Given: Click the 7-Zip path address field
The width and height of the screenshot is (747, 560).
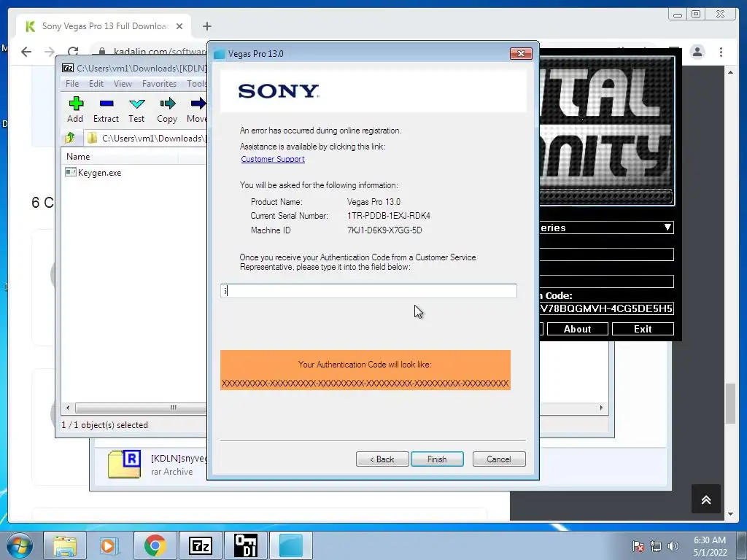Looking at the screenshot, I should [146, 138].
